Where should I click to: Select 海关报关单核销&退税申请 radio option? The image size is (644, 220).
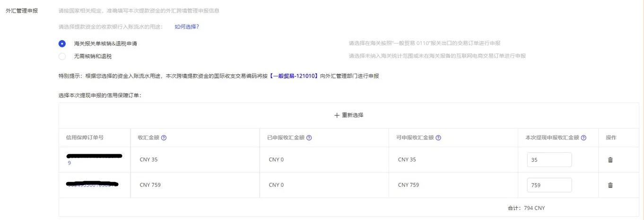pos(62,44)
